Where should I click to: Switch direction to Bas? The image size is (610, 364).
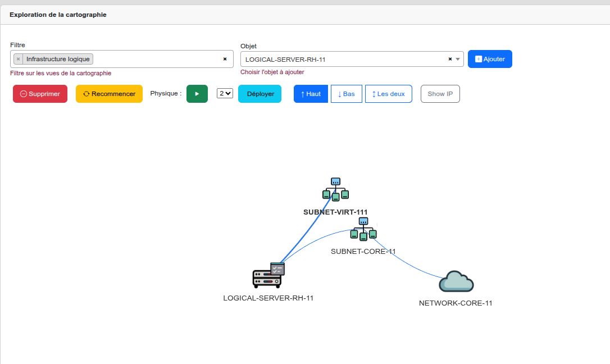coord(346,94)
